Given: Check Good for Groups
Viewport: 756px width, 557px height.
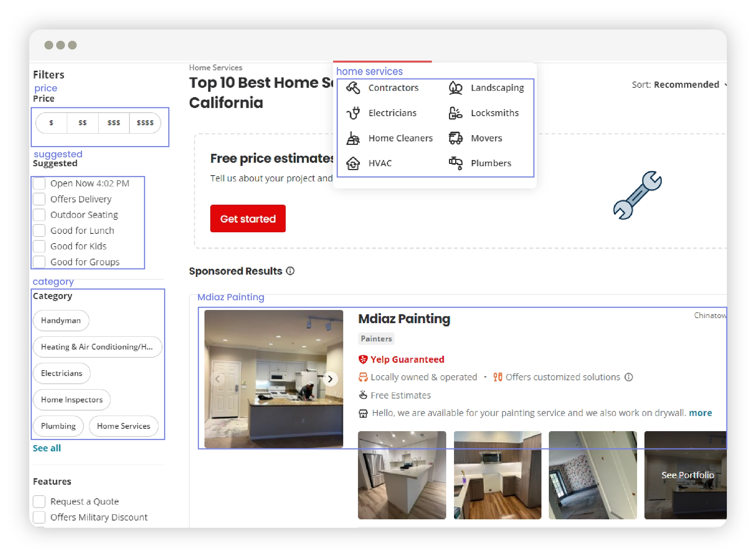Looking at the screenshot, I should (x=39, y=262).
